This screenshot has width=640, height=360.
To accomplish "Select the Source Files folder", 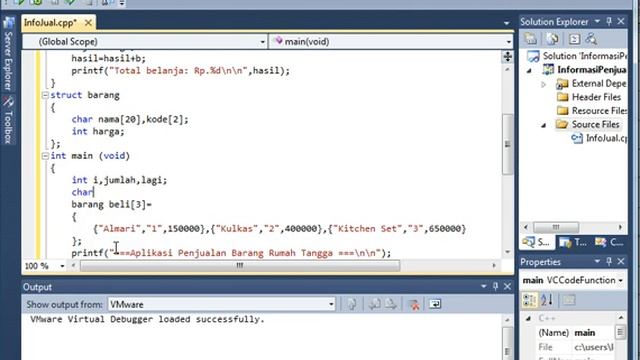I will click(588, 124).
